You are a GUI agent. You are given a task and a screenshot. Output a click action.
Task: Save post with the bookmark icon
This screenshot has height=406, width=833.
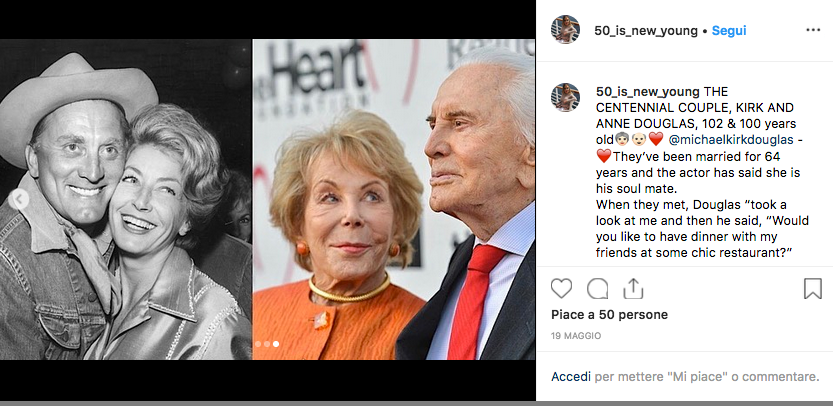tap(812, 289)
